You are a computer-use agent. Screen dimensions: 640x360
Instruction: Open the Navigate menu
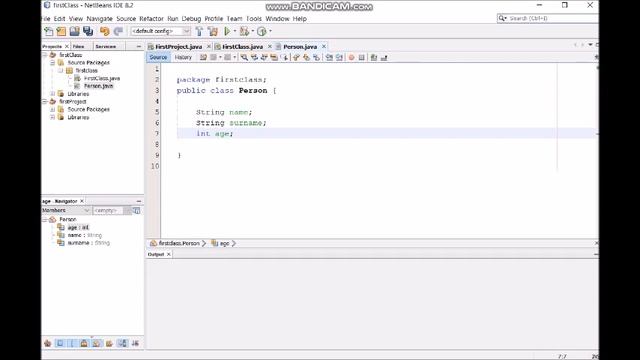point(99,19)
